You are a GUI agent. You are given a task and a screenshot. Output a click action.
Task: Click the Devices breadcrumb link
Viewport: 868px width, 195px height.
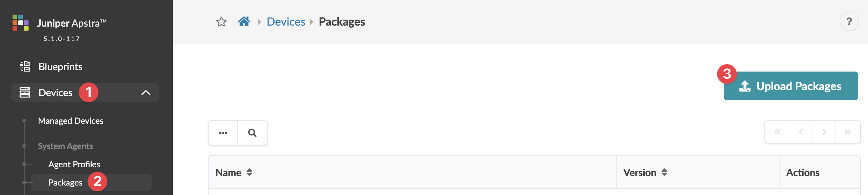point(286,22)
